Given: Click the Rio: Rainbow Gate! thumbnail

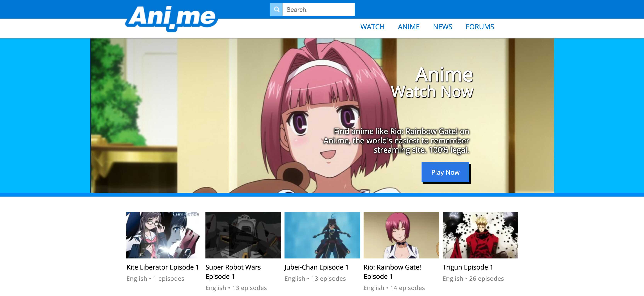Looking at the screenshot, I should click(x=401, y=235).
